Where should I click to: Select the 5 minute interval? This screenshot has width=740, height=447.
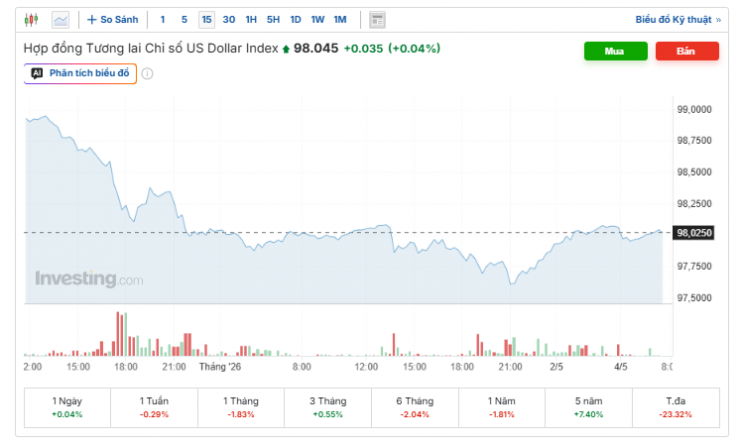point(184,19)
